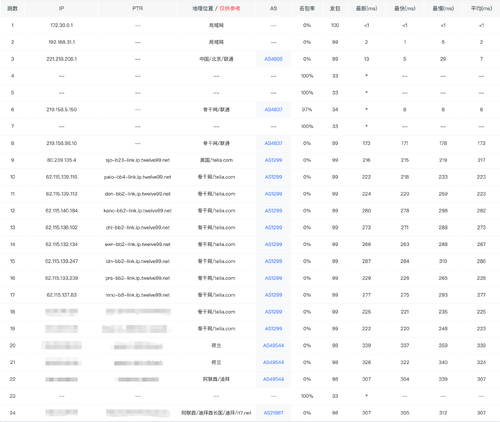Open the AS4808 link in hop 3
Screen dimensions: 500x422
273,59
